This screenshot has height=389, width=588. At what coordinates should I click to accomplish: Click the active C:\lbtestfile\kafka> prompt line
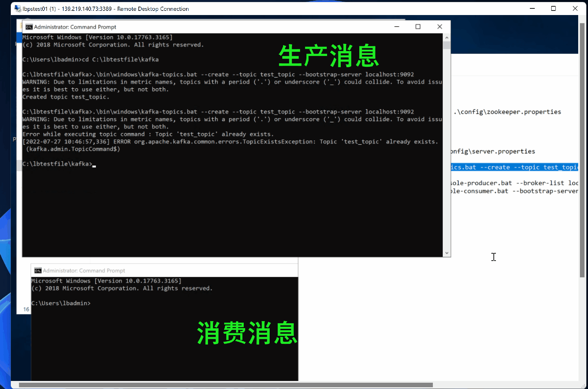click(x=58, y=164)
